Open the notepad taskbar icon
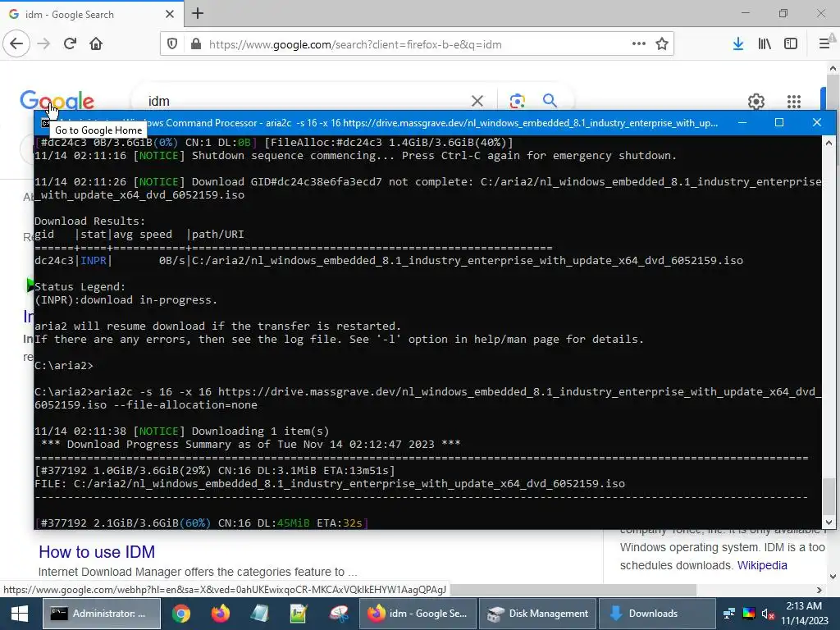The width and height of the screenshot is (840, 630). point(259,614)
